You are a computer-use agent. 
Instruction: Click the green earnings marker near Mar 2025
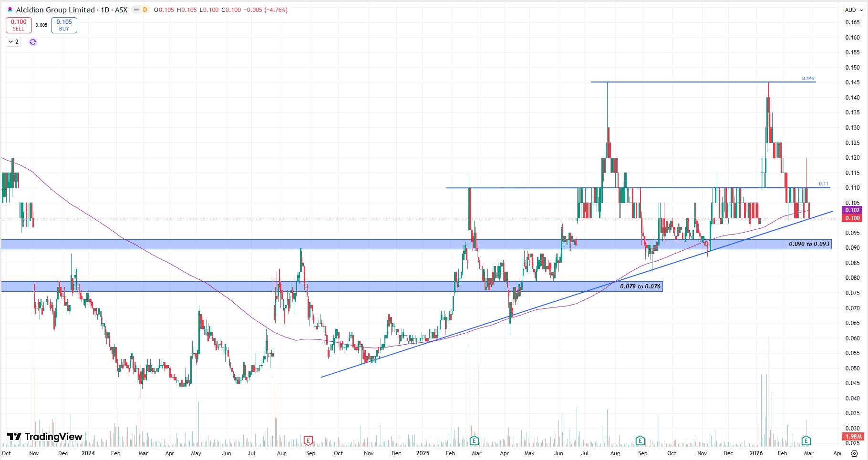click(x=474, y=440)
